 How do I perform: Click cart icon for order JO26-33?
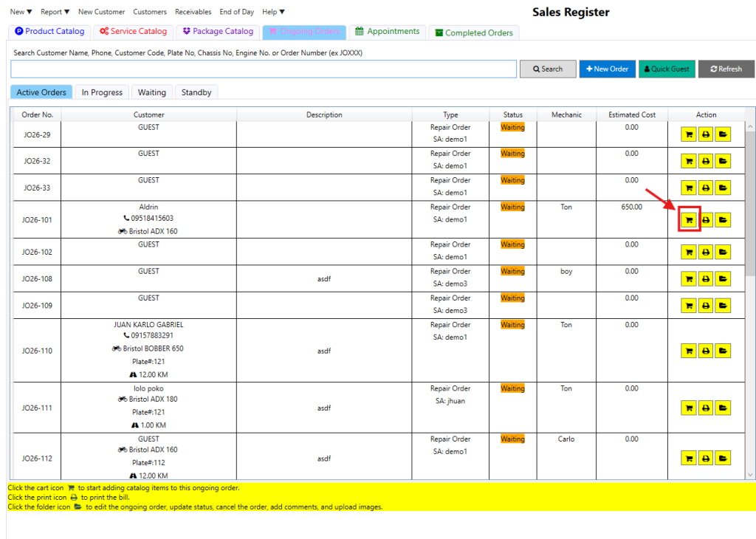pyautogui.click(x=689, y=188)
